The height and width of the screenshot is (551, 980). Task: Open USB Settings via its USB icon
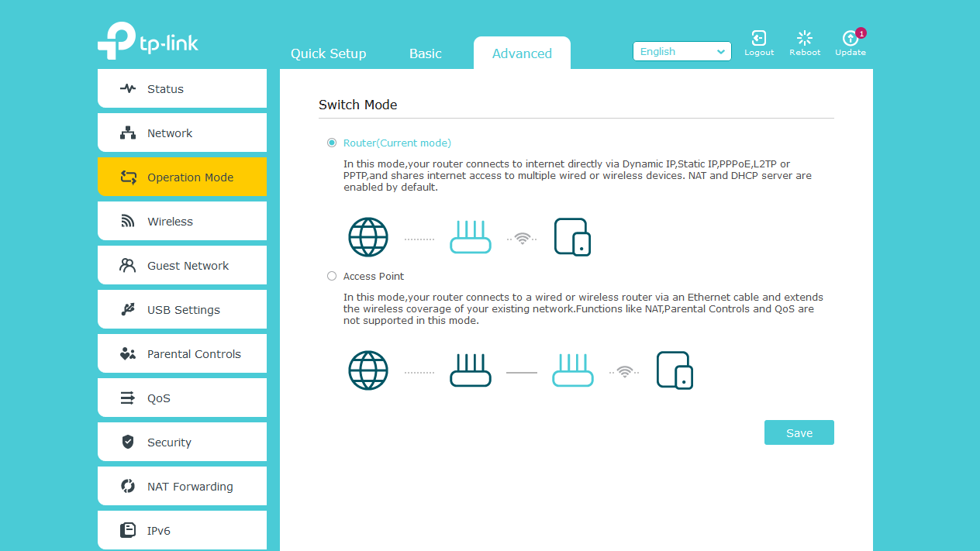tap(128, 309)
